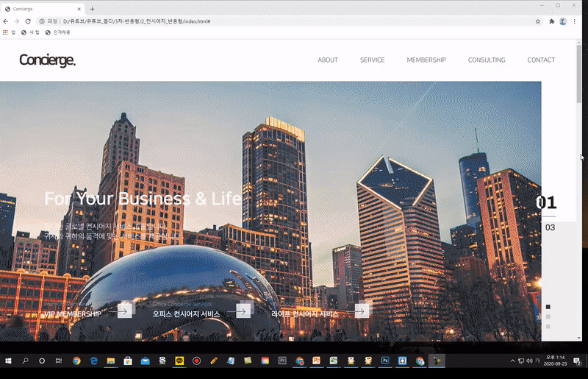Open the volume control in system tray
The width and height of the screenshot is (588, 379).
pos(529,361)
